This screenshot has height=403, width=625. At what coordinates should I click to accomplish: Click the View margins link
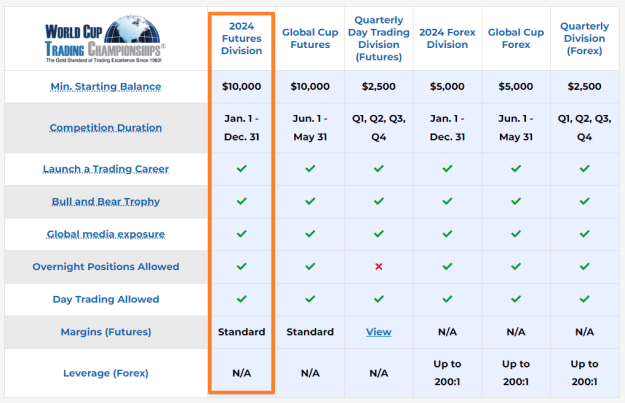pyautogui.click(x=379, y=332)
